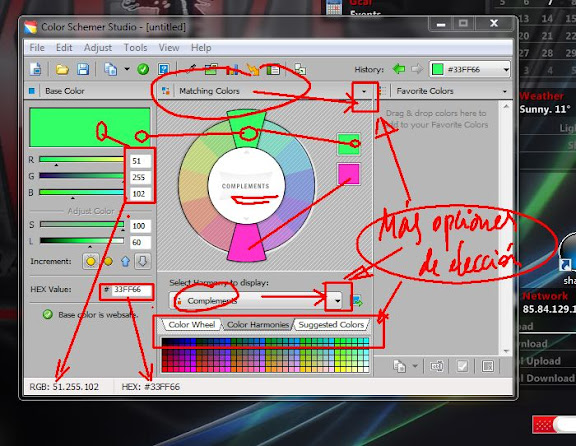Switch to the Suggested Colors tab

[331, 325]
